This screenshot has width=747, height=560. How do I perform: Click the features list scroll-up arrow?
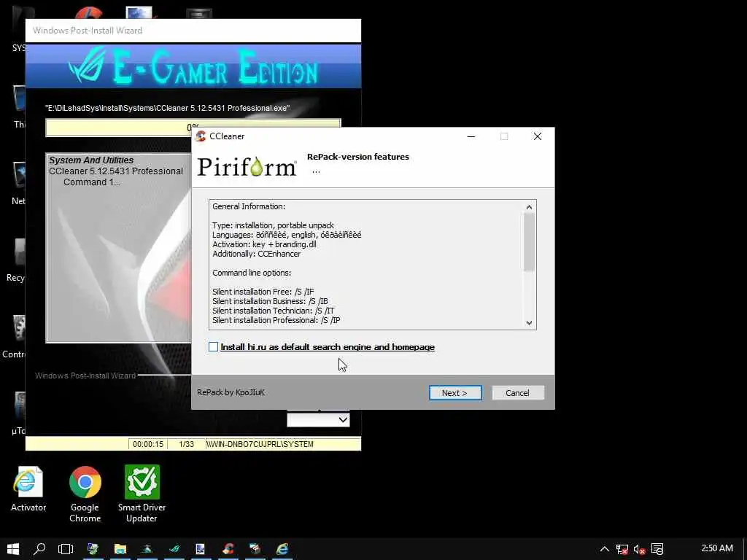click(x=529, y=207)
